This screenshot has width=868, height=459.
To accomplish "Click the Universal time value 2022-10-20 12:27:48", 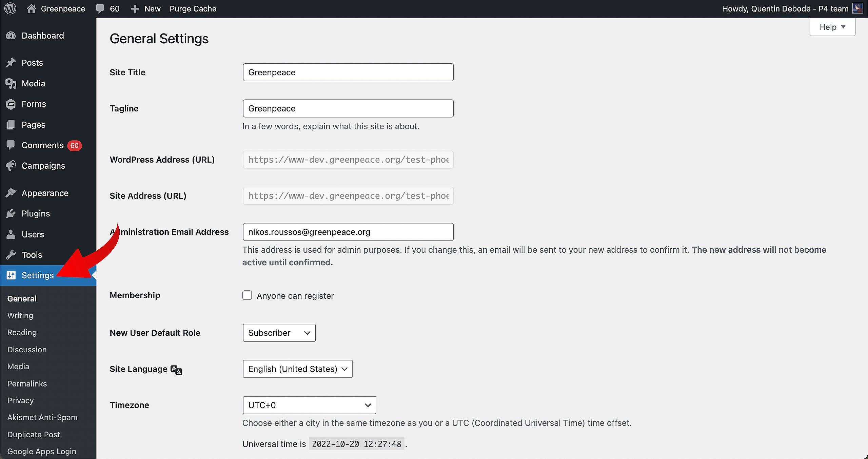I will point(356,444).
